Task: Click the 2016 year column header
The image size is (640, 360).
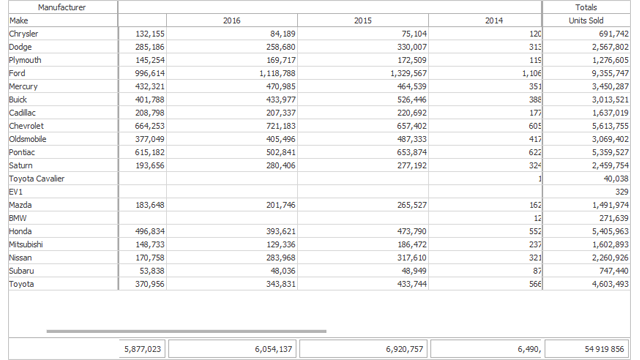Action: (232, 20)
